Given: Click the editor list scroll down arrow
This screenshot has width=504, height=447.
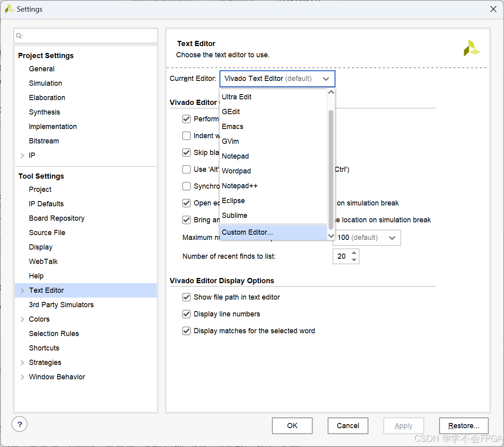Looking at the screenshot, I should [x=331, y=236].
